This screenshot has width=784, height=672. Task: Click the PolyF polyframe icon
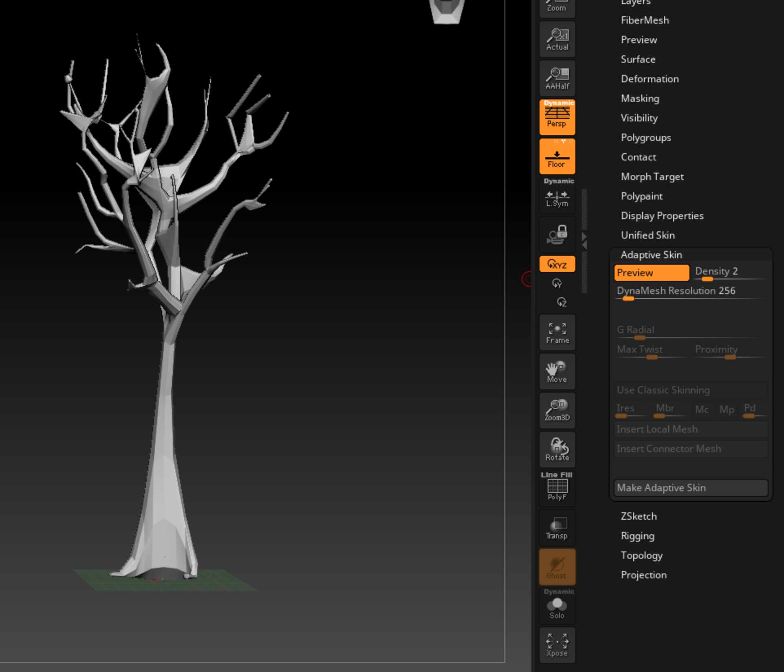click(557, 488)
